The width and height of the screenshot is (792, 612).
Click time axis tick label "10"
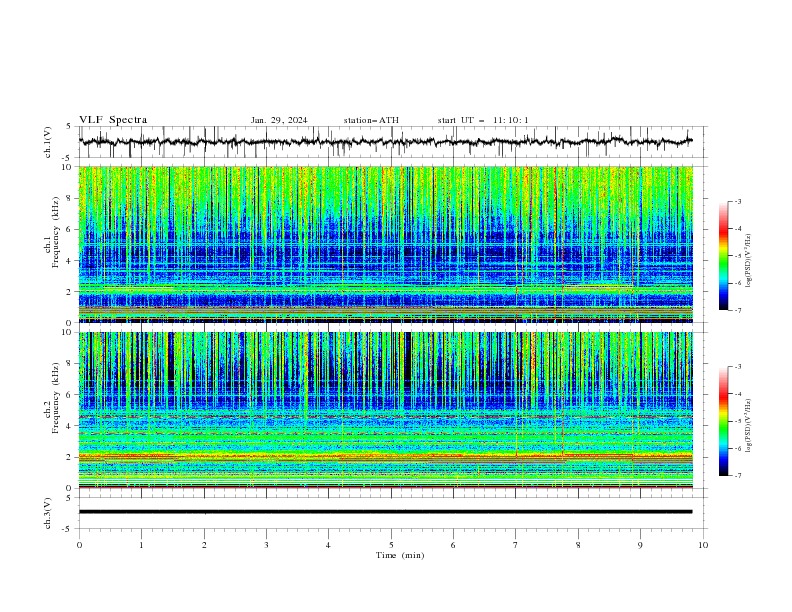click(703, 545)
